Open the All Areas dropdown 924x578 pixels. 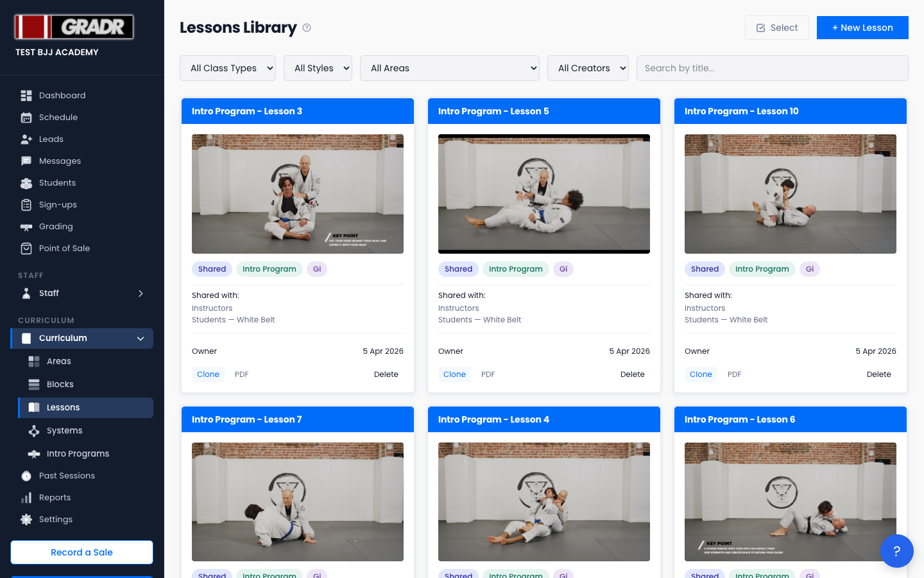pyautogui.click(x=450, y=68)
